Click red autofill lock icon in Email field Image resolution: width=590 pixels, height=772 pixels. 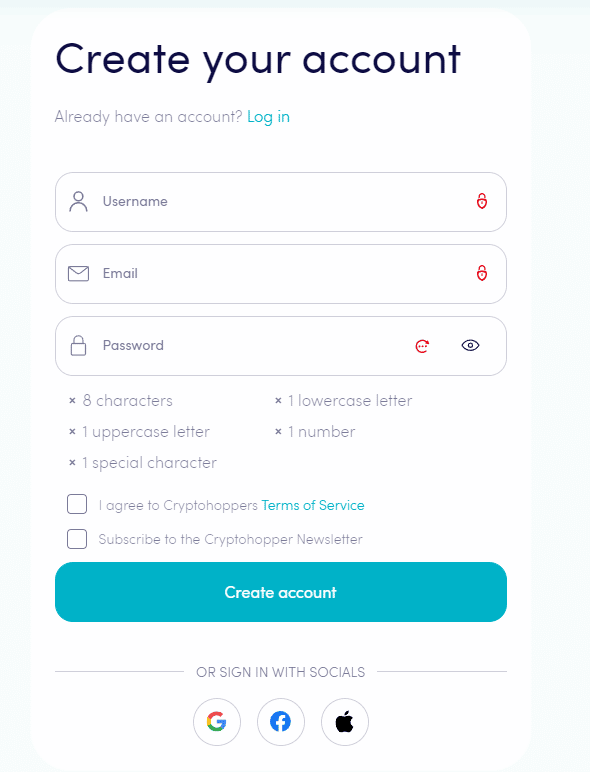click(482, 273)
